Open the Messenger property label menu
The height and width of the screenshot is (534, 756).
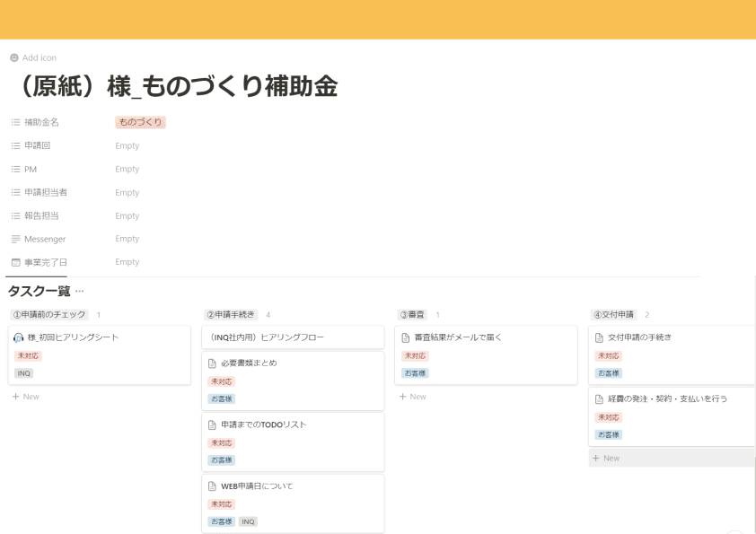pos(45,239)
